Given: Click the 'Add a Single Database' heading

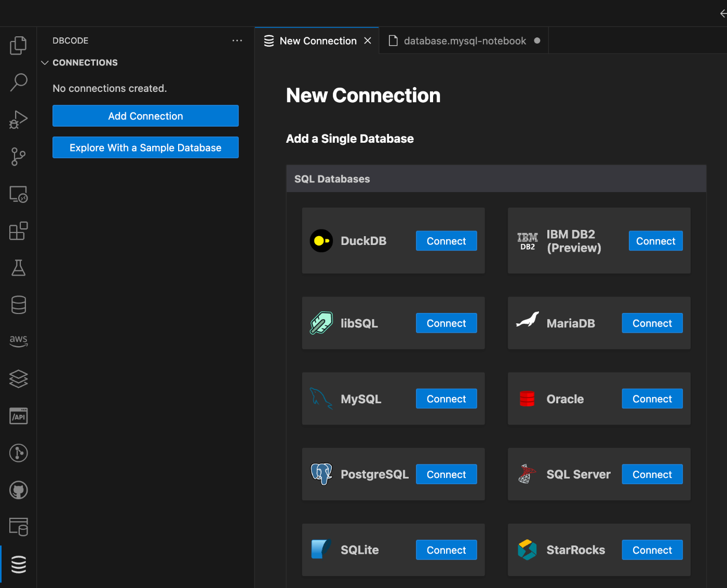Looking at the screenshot, I should tap(349, 139).
